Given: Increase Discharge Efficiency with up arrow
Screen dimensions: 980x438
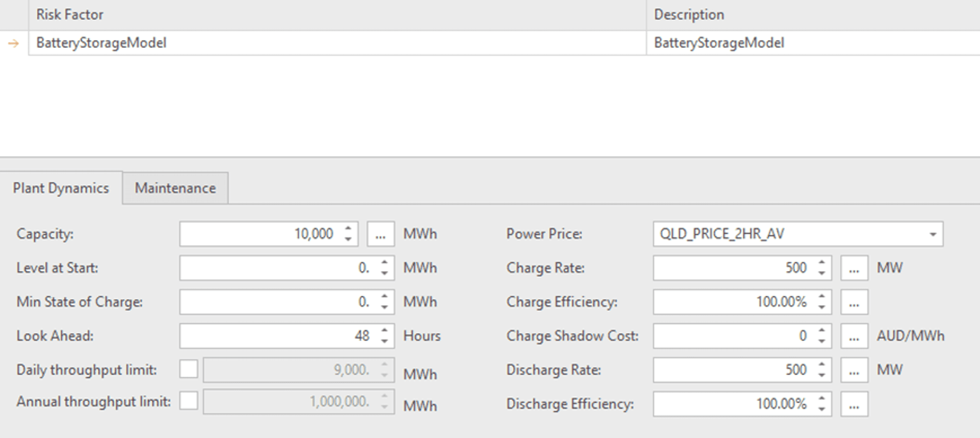Looking at the screenshot, I should 822,398.
